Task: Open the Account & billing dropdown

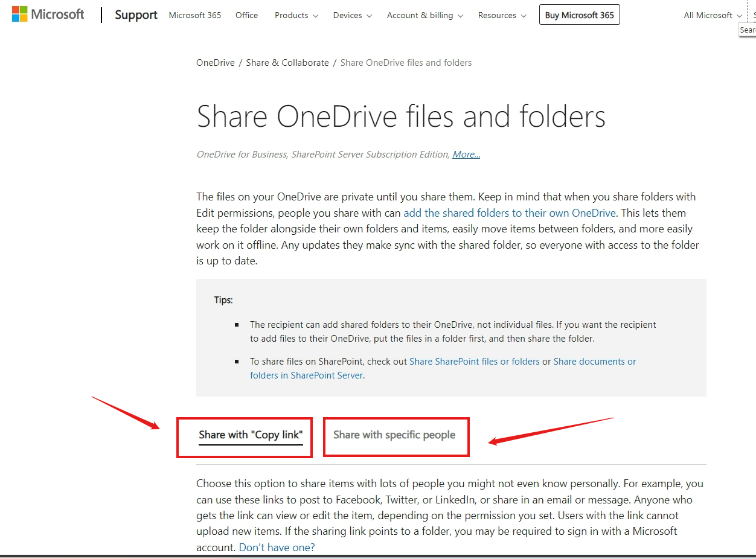Action: tap(424, 15)
